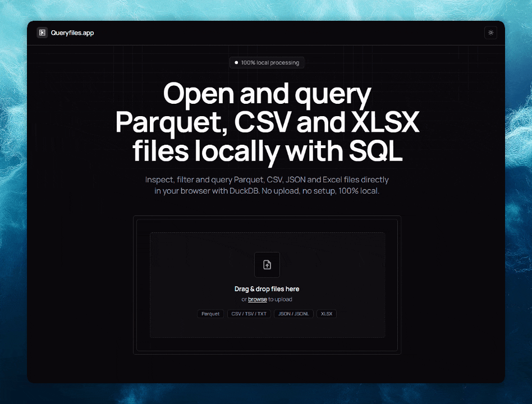The height and width of the screenshot is (404, 532).
Task: Click the green status dot on the badge
Action: pyautogui.click(x=236, y=62)
